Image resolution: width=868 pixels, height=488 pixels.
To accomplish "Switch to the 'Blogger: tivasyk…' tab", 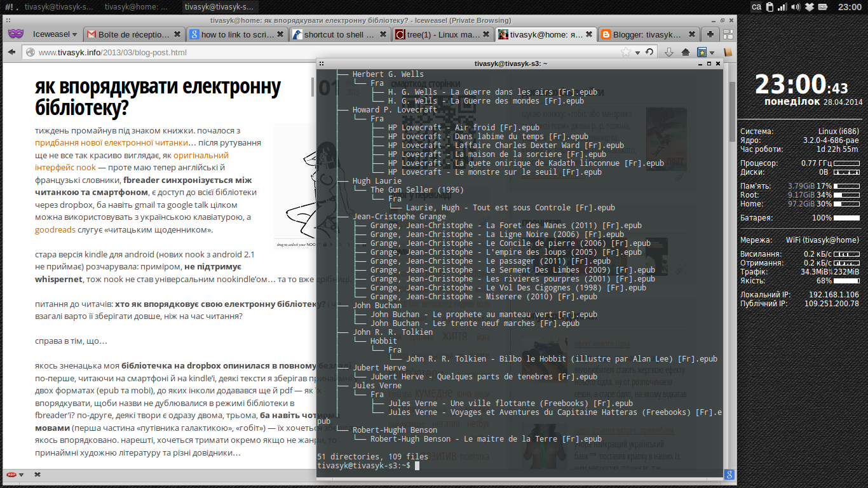I will click(x=649, y=34).
